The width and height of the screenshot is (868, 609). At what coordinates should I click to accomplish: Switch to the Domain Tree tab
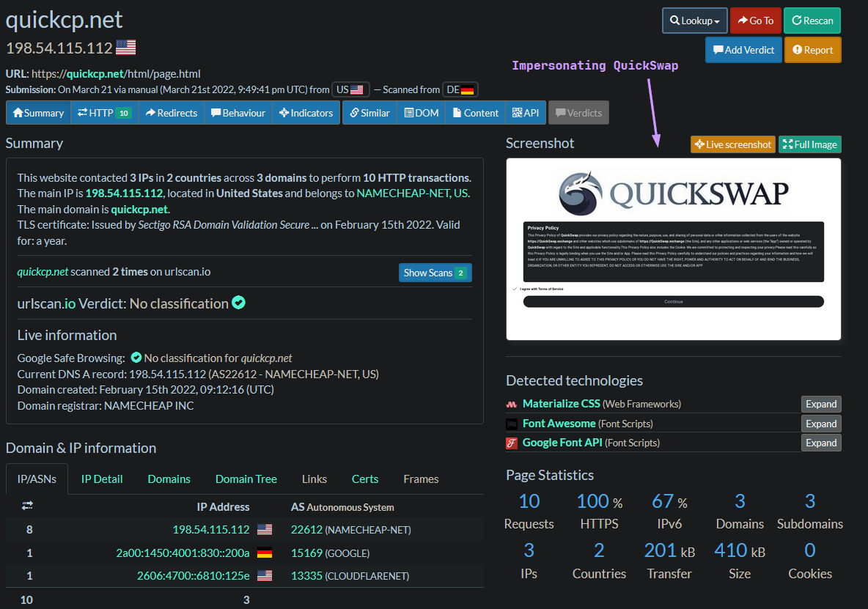tap(246, 479)
